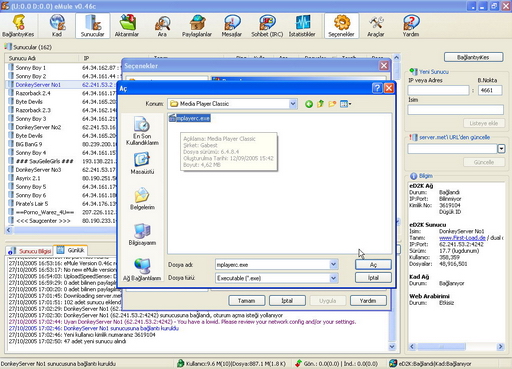512x369 pixels.
Task: Select the mplayerc.exe file
Action: click(189, 118)
